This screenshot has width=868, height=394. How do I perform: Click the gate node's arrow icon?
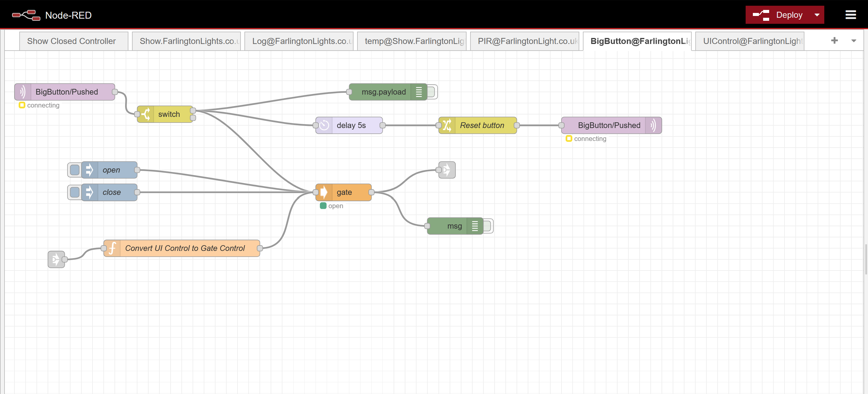(x=324, y=192)
